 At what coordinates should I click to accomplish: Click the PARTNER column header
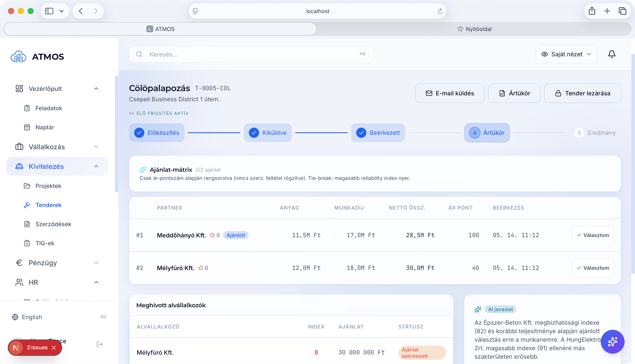169,208
